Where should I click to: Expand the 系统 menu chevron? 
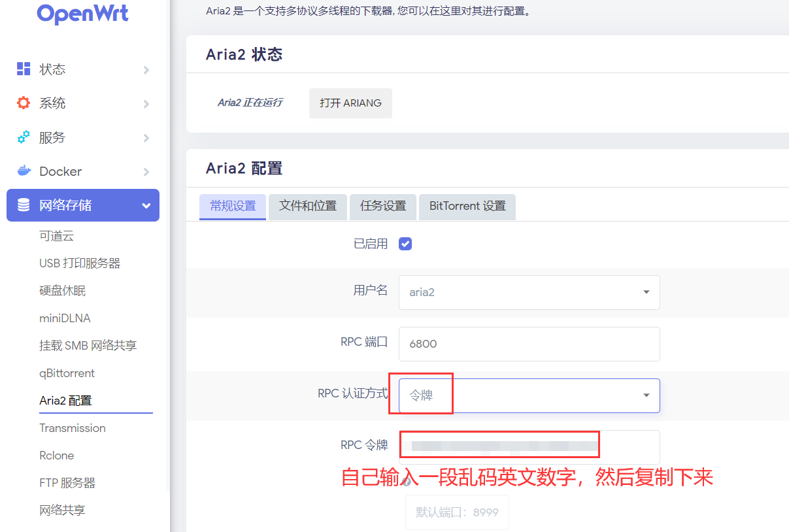pyautogui.click(x=146, y=104)
